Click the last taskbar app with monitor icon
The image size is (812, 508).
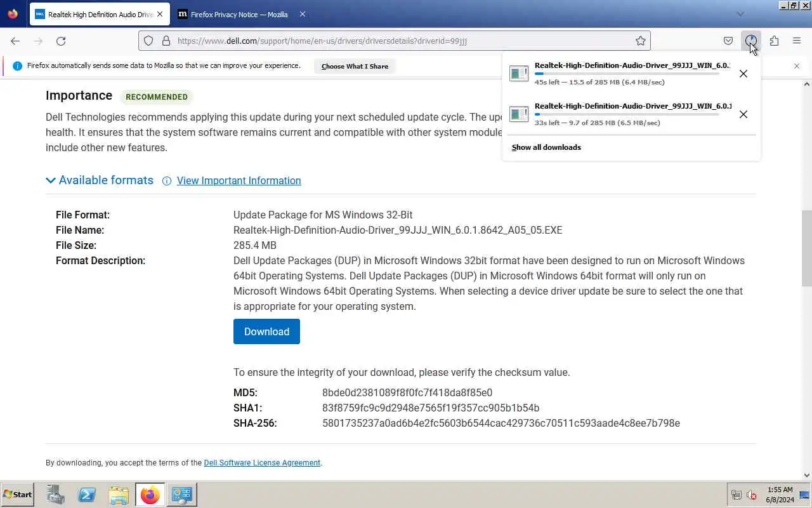point(182,495)
